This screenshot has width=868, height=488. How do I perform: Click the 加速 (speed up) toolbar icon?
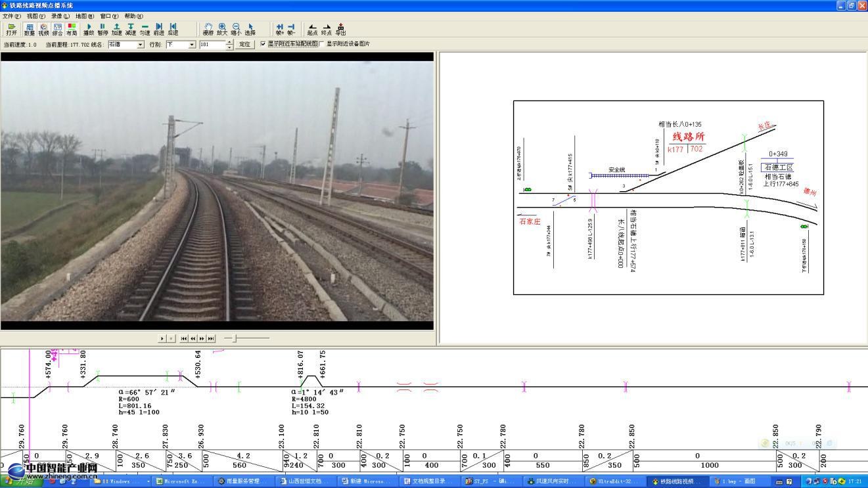pos(116,29)
